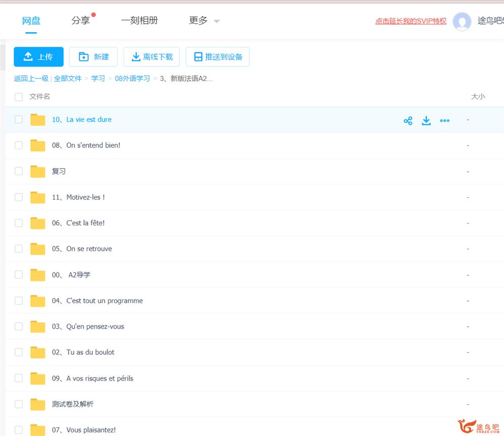
Task: Tick the checkbox for 08、On s'entend bien!
Action: [19, 145]
